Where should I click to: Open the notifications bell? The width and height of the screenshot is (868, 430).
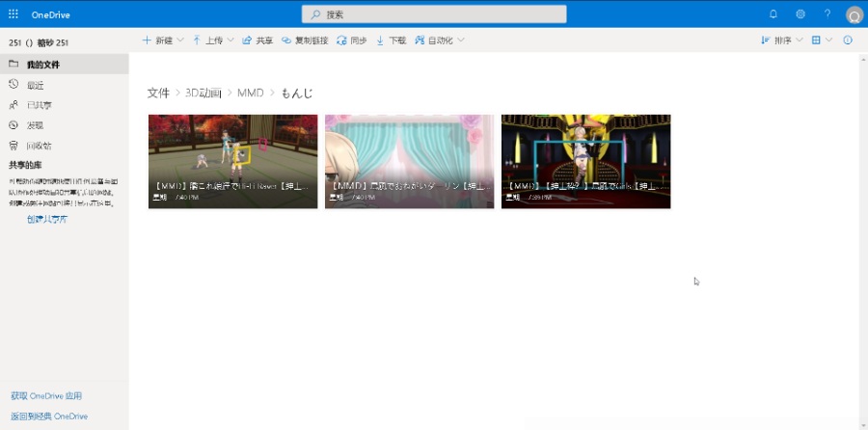(773, 14)
